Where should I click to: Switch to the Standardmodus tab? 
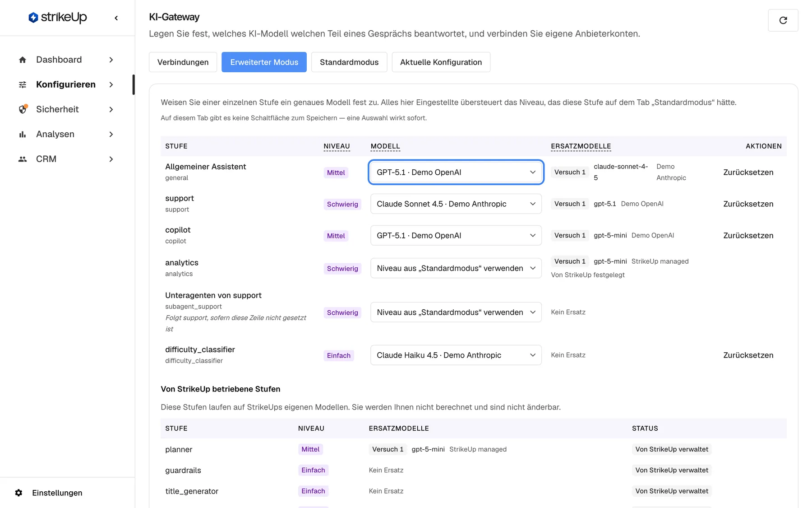click(349, 62)
